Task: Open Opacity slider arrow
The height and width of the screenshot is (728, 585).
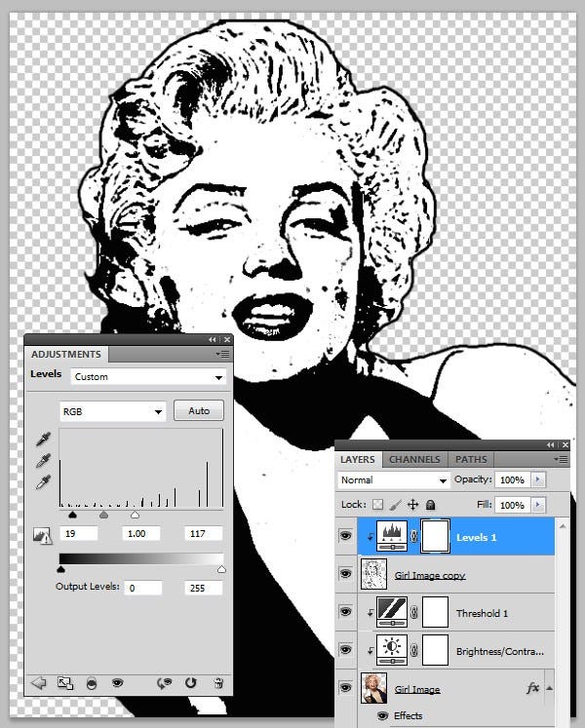Action: point(538,479)
